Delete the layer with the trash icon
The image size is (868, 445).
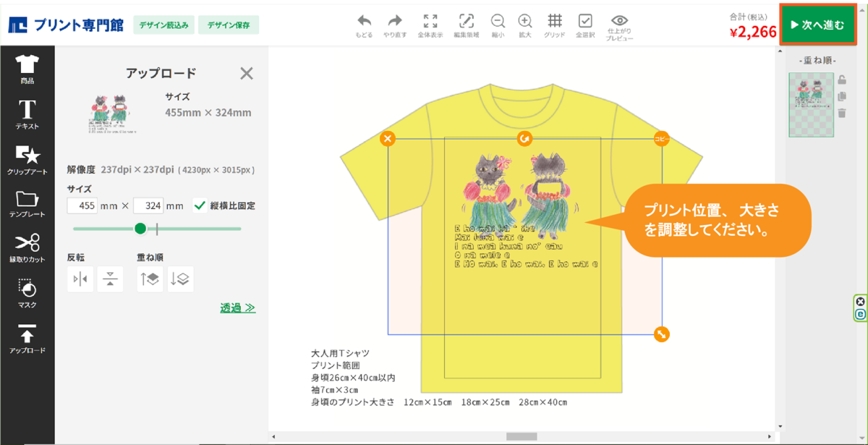click(842, 112)
